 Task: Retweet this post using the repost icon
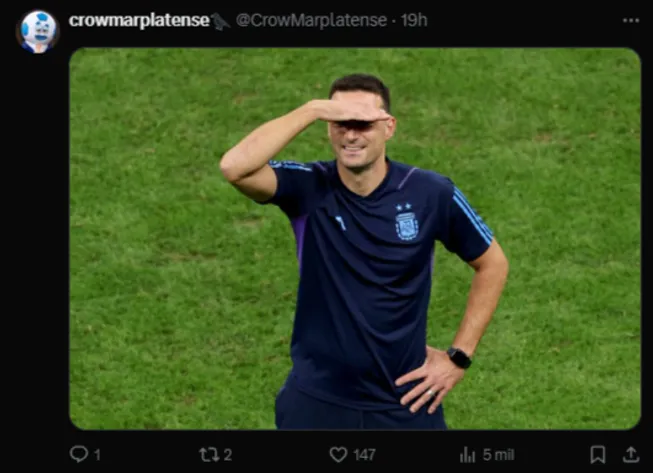[209, 454]
